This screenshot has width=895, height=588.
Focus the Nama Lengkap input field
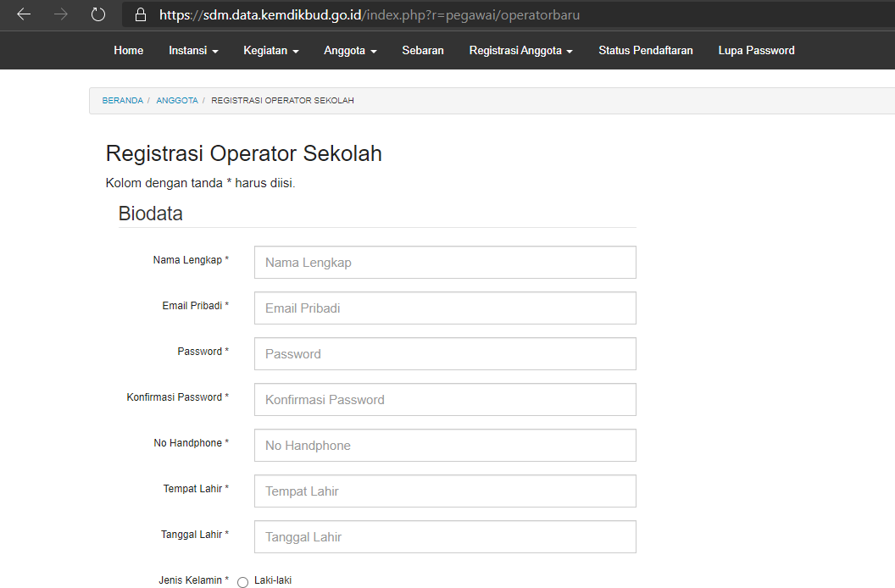tap(444, 262)
